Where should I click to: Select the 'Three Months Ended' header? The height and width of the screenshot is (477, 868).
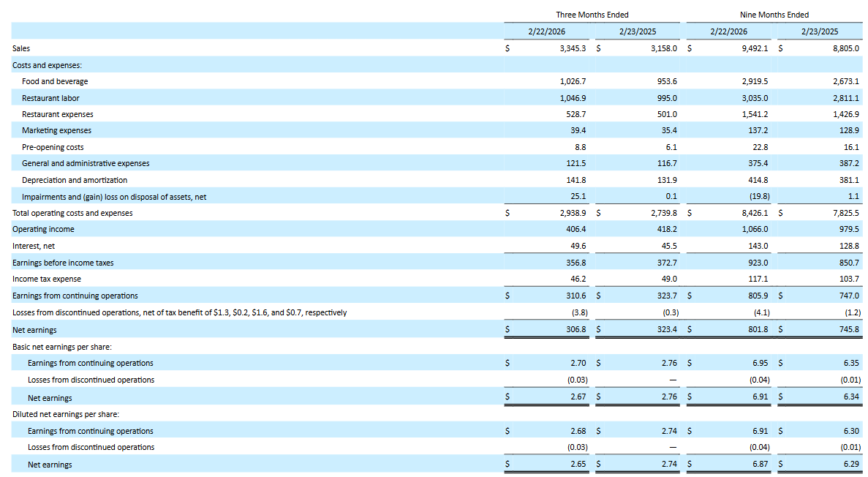pyautogui.click(x=592, y=15)
